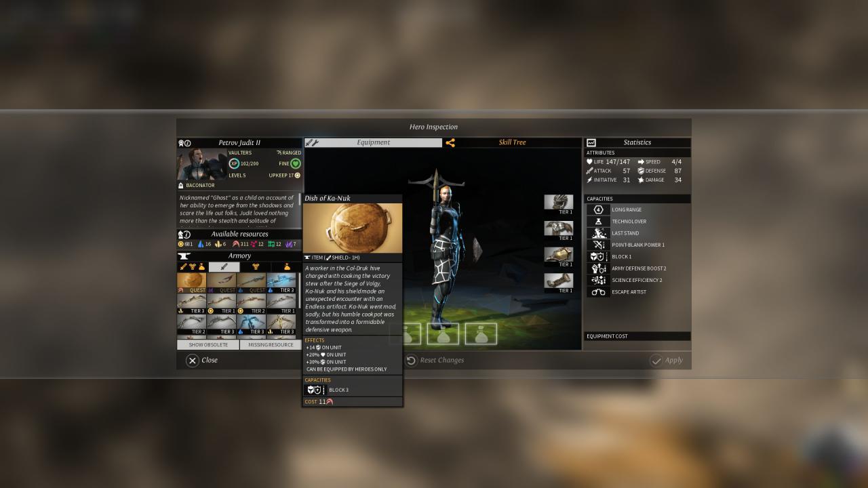The image size is (868, 488).
Task: Click the Last Stand capacity icon
Action: pyautogui.click(x=598, y=233)
